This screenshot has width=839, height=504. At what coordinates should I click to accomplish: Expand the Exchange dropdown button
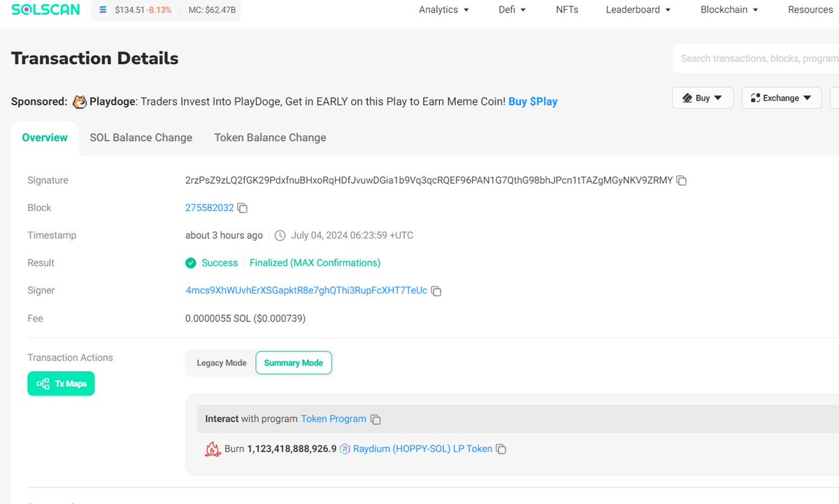(781, 98)
